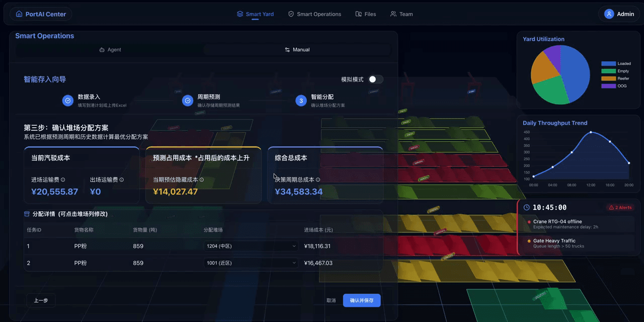Select Manual mode

pos(297,49)
